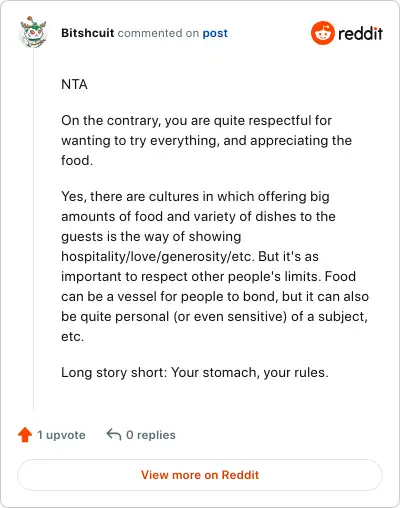Click line 'can be a vessel for people'
The image size is (400, 508).
pyautogui.click(x=215, y=296)
